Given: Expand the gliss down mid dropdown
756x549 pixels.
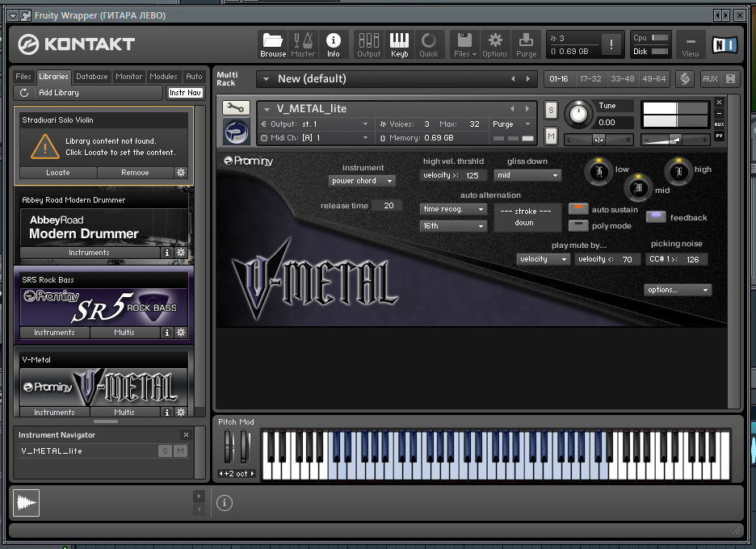Looking at the screenshot, I should click(527, 175).
